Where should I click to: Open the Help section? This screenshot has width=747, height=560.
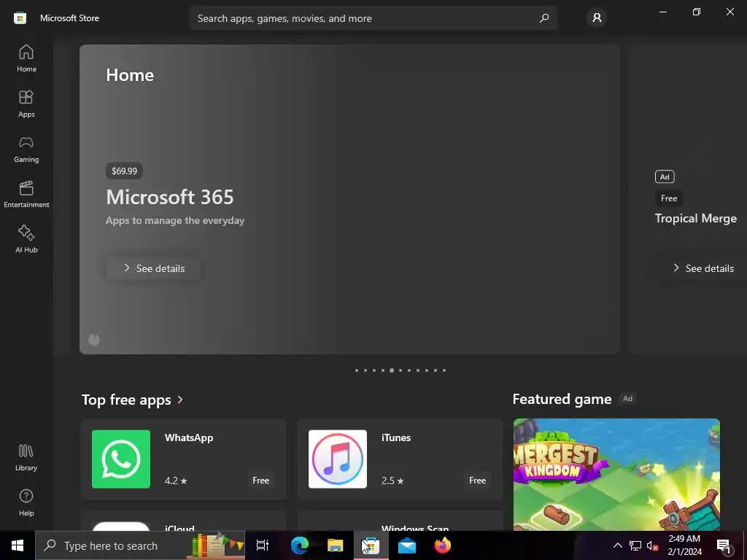tap(26, 503)
